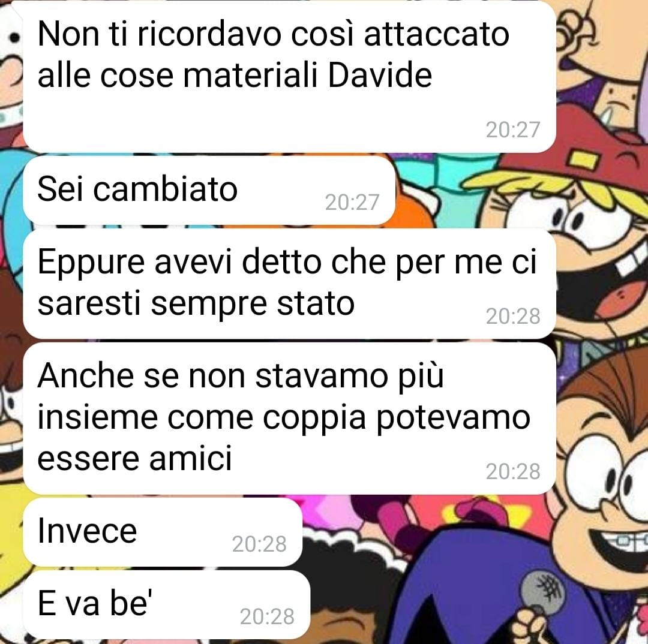Select the "Eppure avevi detto" message
Image resolution: width=648 pixels, height=644 pixels.
point(289,284)
